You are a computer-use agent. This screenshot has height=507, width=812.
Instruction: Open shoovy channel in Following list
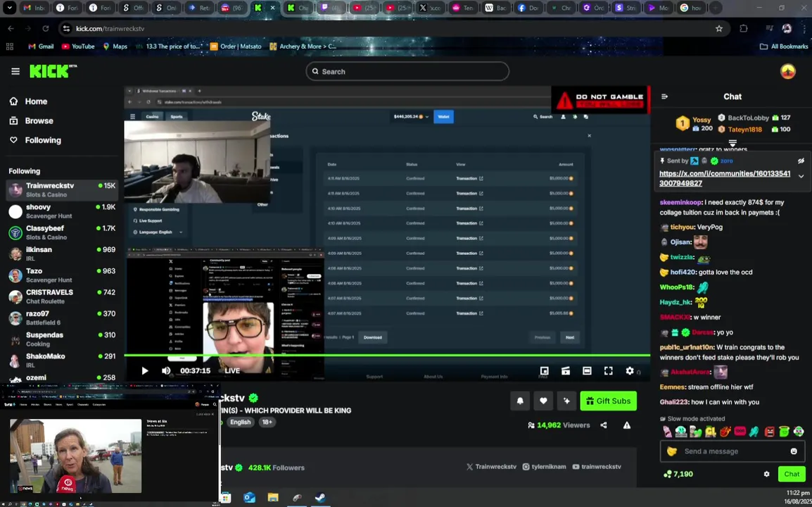(x=62, y=211)
